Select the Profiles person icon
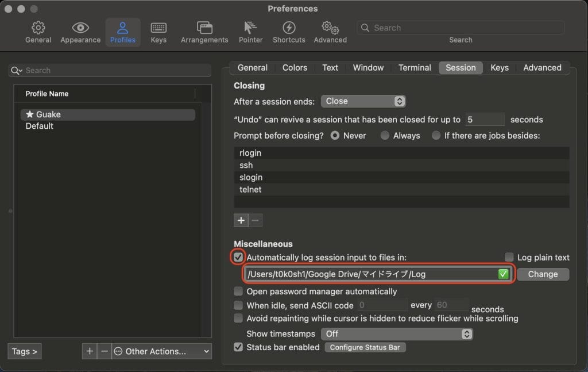This screenshot has height=372, width=588. (x=123, y=28)
